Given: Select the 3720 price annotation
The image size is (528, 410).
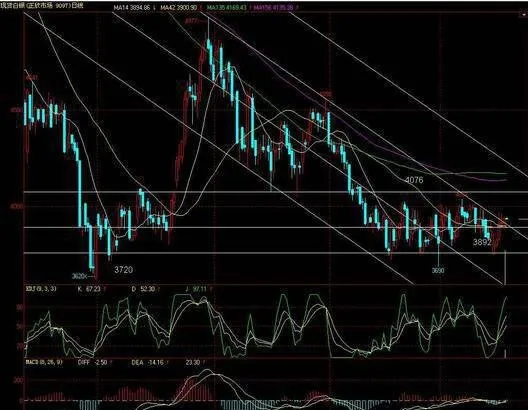Looking at the screenshot, I should click(124, 270).
